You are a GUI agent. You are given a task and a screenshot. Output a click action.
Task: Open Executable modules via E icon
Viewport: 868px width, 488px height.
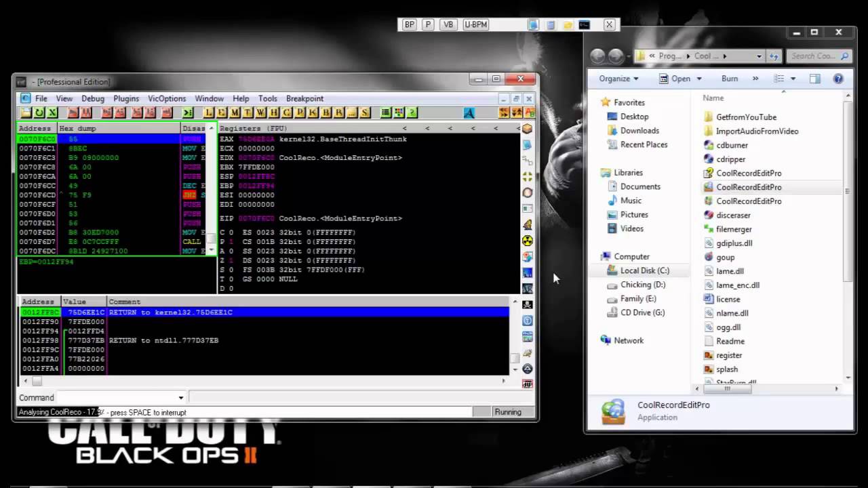[222, 113]
